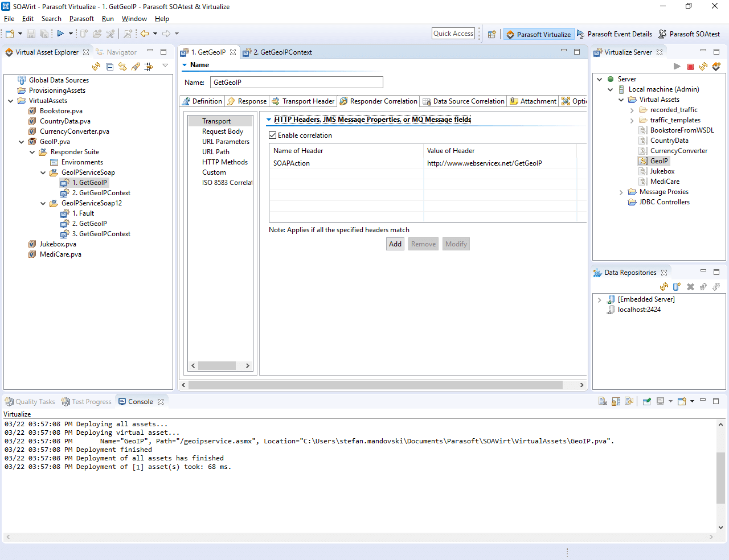Click the correlation list horizontal scrollbar thumb
729x560 pixels.
coord(217,366)
